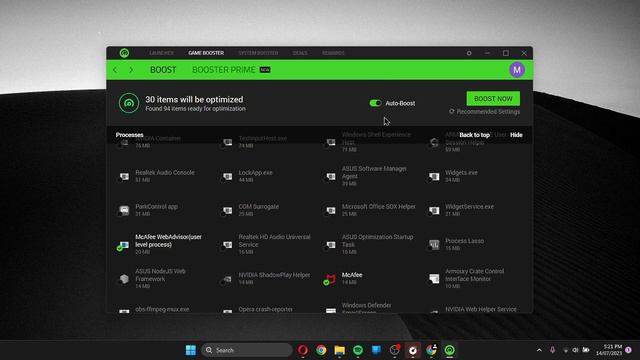Click 'Found 94 items ready for optimization' text
Image resolution: width=640 pixels, height=360 pixels.
click(196, 109)
